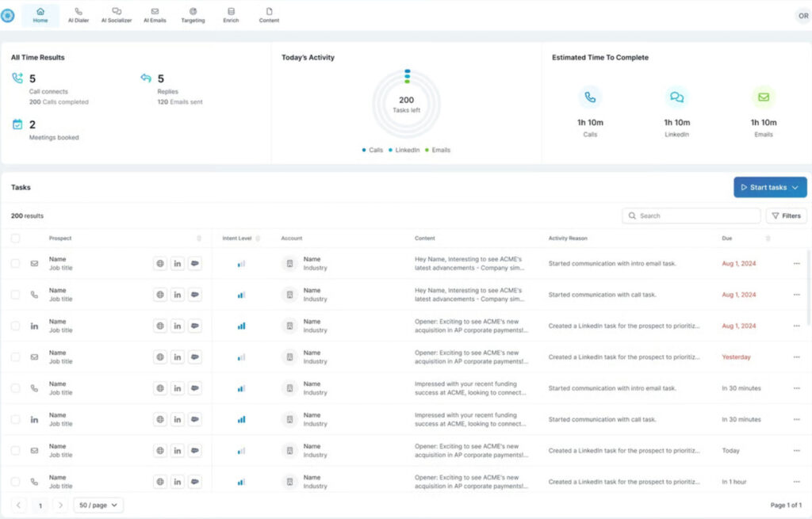Click the phone type icon in In 1 hour row
Screen dimensions: 812x519
click(34, 482)
